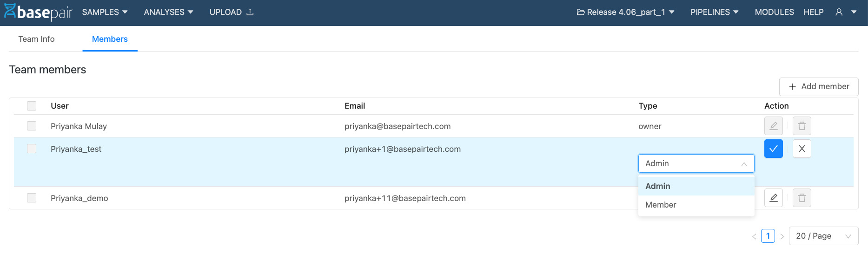Toggle the select-all header checkbox
The width and height of the screenshot is (868, 254).
[32, 106]
